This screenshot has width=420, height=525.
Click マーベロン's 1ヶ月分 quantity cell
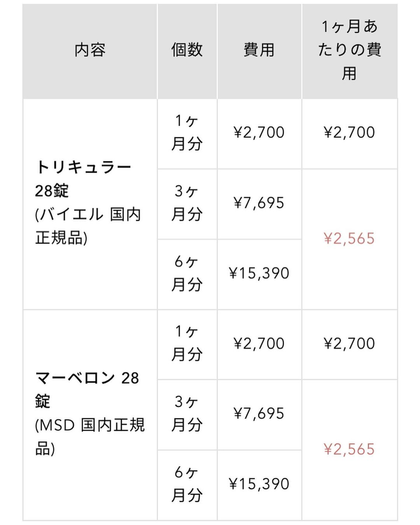click(x=187, y=343)
